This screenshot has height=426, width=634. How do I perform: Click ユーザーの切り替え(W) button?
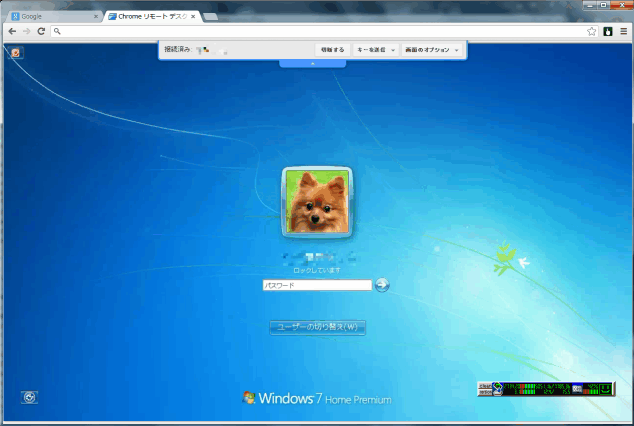point(317,327)
